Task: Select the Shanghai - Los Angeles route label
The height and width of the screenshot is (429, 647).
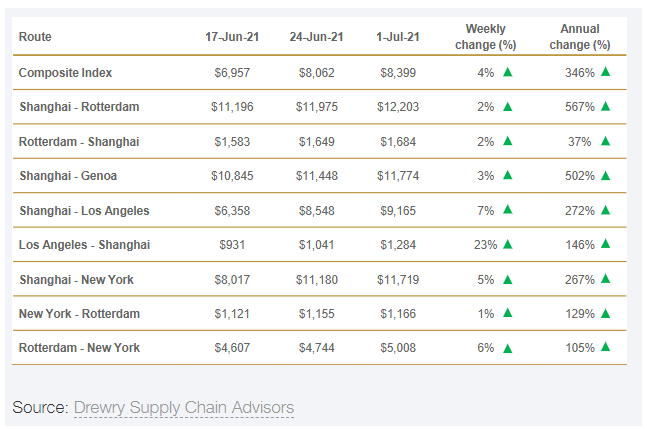Action: (x=84, y=211)
